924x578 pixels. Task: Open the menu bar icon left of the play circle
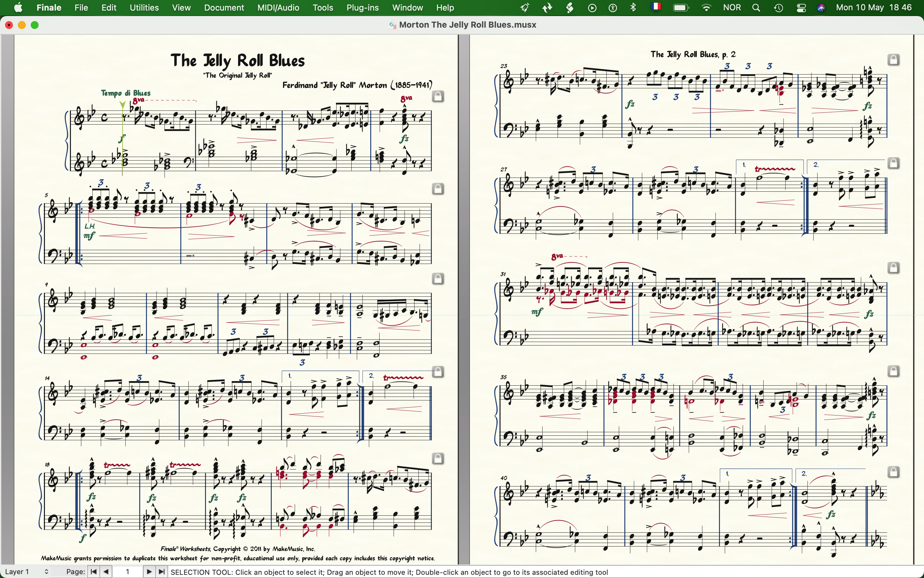pos(570,8)
